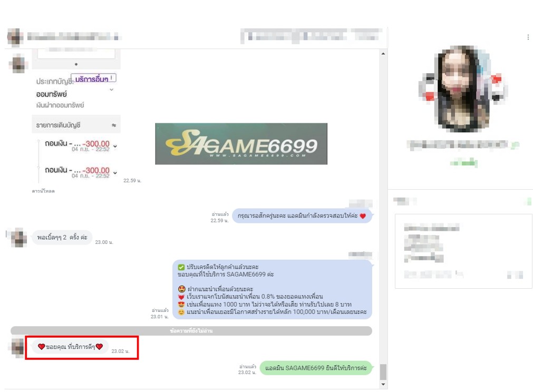
Task: Click the ขอบคุณ ที่บริการดีๆ message bubble
Action: (x=70, y=347)
